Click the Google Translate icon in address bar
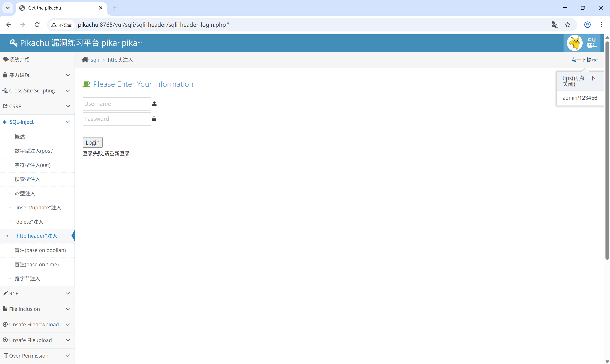Image resolution: width=610 pixels, height=364 pixels. [x=555, y=25]
